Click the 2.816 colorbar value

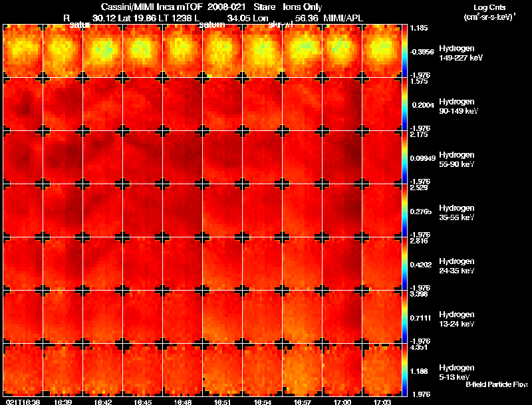tap(419, 241)
